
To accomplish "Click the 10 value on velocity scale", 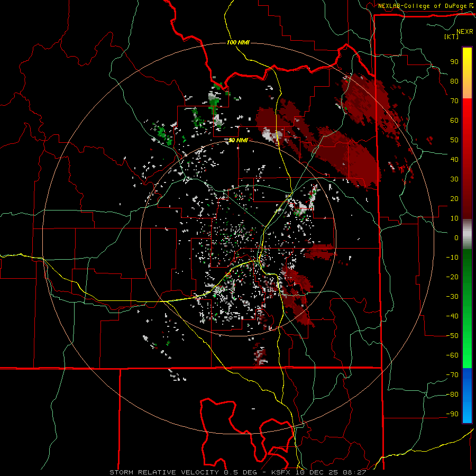I will click(454, 218).
